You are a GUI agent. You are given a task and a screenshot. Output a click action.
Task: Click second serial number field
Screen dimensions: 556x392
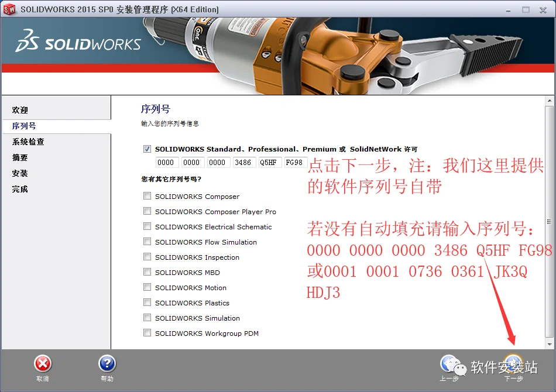coord(193,162)
